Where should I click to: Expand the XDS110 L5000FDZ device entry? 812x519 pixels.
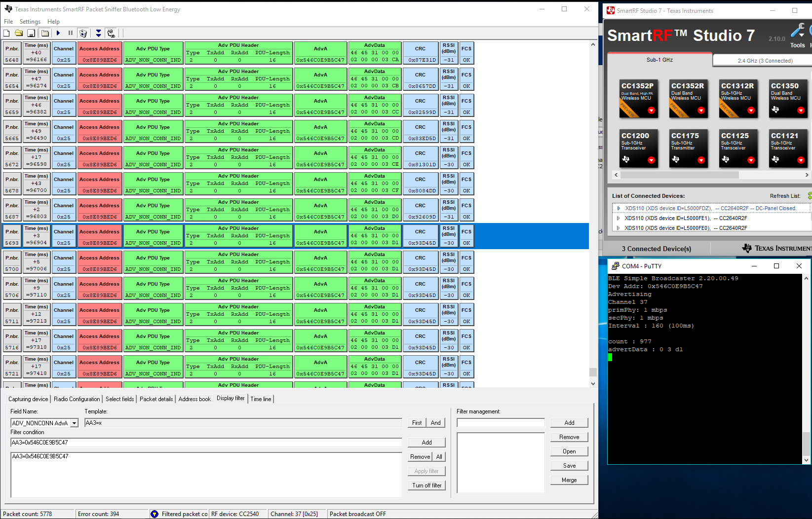(x=619, y=208)
